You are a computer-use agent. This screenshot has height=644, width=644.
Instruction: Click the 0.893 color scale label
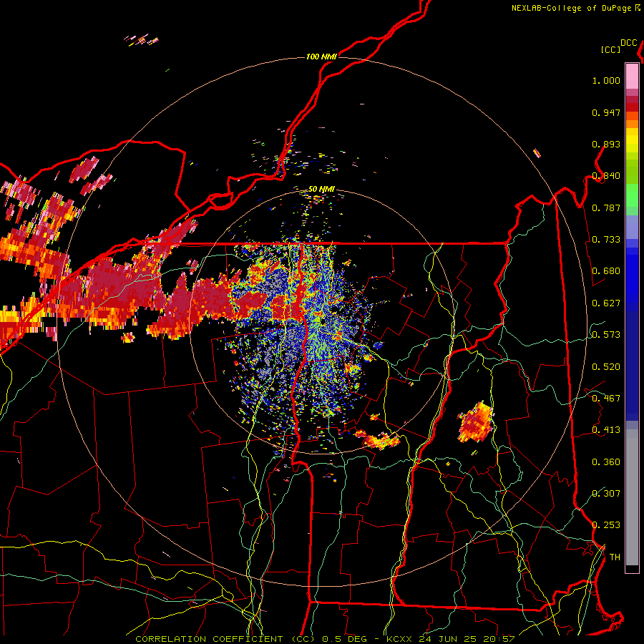(x=606, y=144)
